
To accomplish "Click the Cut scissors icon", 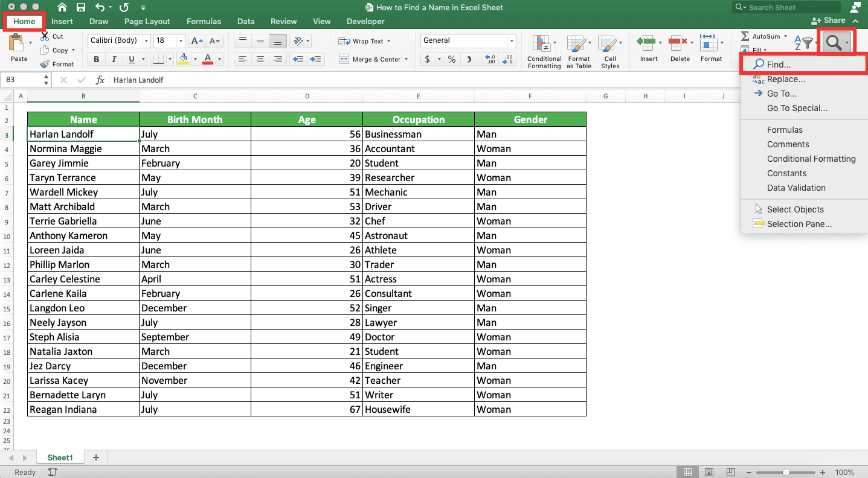I will (45, 37).
